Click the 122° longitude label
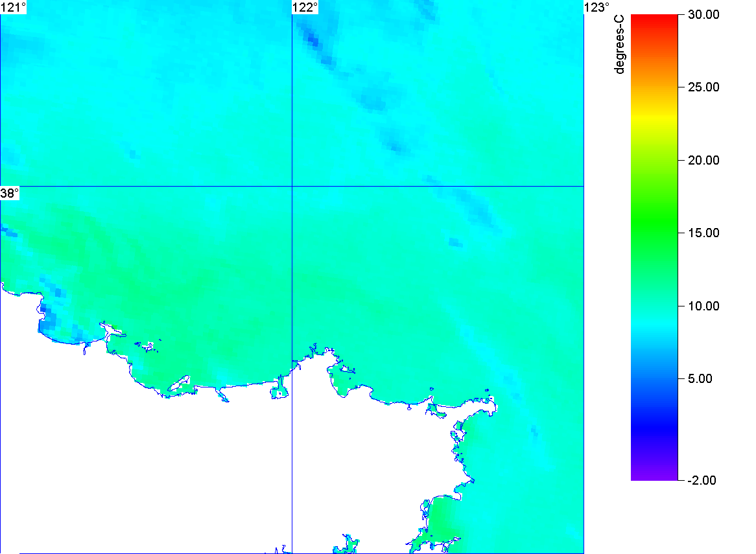The height and width of the screenshot is (554, 756). point(305,7)
